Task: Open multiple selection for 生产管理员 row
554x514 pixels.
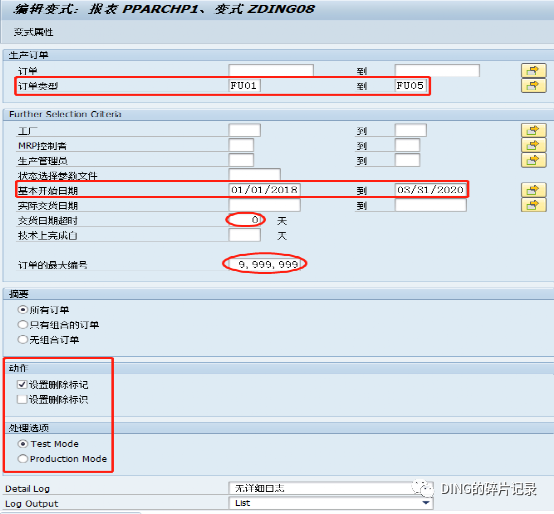Action: tap(533, 160)
